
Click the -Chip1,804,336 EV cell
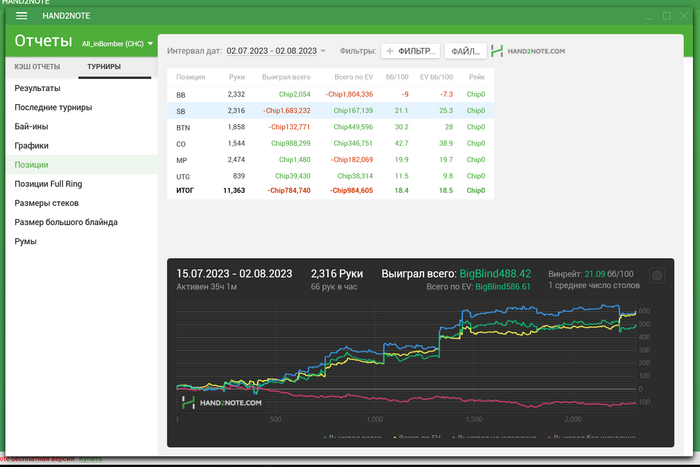point(349,94)
